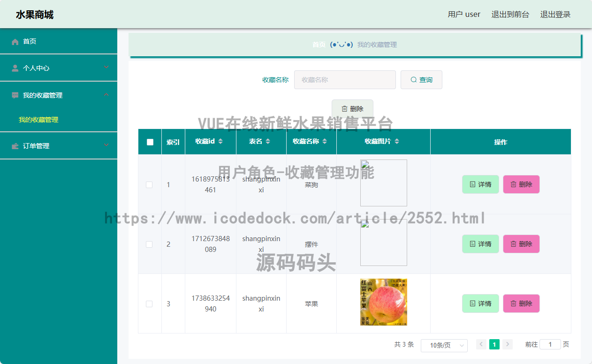592x364 pixels.
Task: Toggle the select-all header checkbox
Action: point(150,142)
